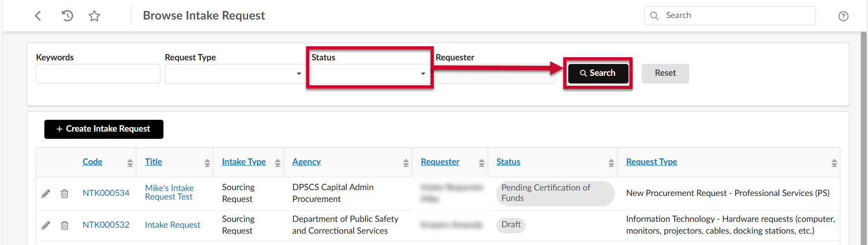
Task: Click the Intake Type header link
Action: [x=244, y=162]
